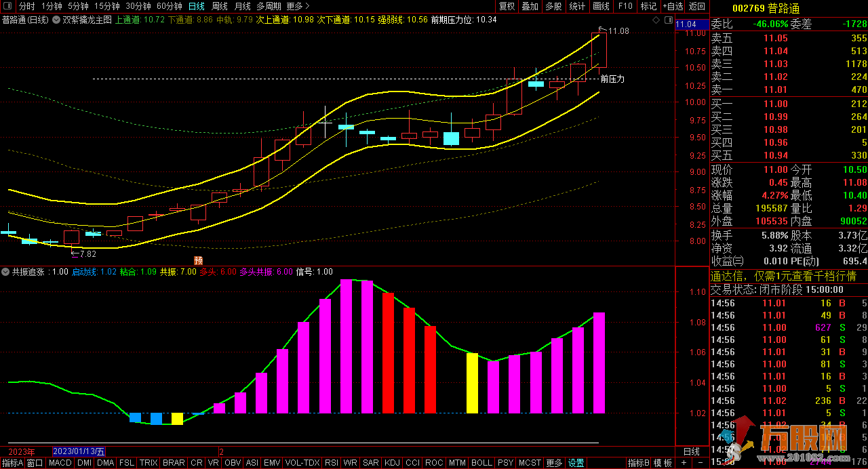Viewport: 868px width, 469px height.
Task: Select the 60分钟 period
Action: pos(170,6)
